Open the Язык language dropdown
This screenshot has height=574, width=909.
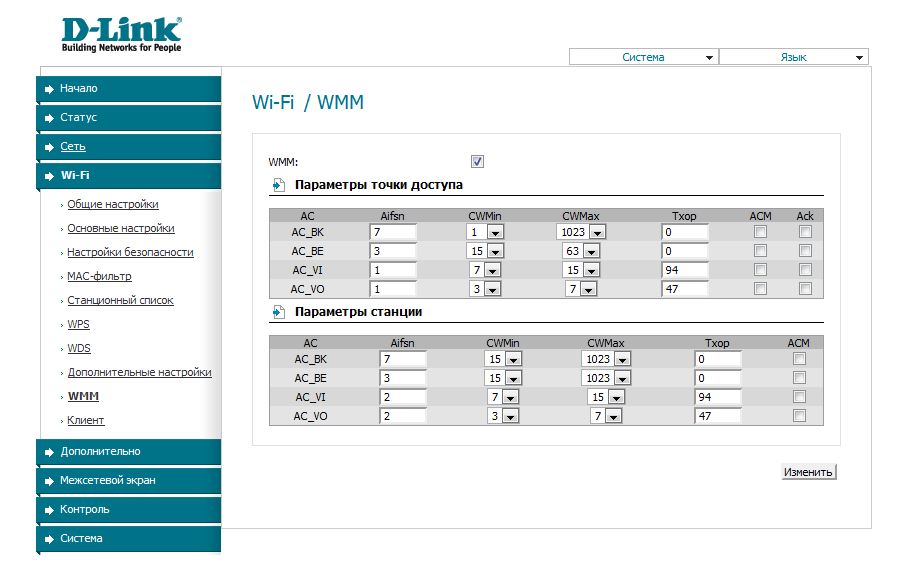pyautogui.click(x=794, y=57)
